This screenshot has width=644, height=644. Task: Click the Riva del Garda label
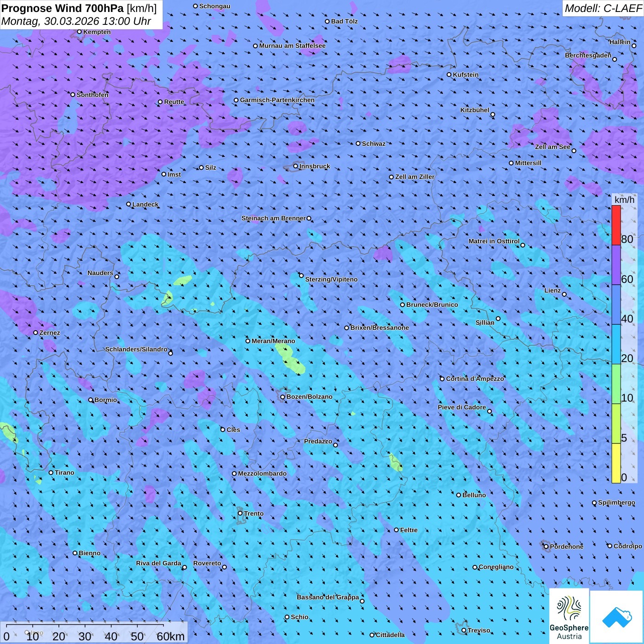point(159,563)
